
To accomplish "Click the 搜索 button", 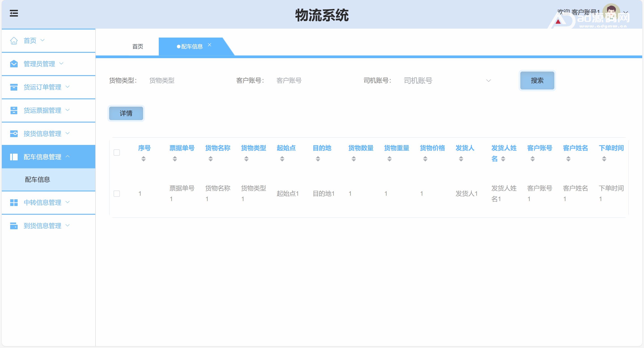I will pos(537,81).
